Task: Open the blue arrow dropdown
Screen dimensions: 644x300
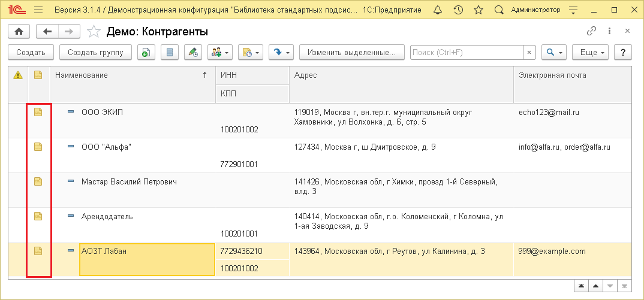Action: [281, 53]
